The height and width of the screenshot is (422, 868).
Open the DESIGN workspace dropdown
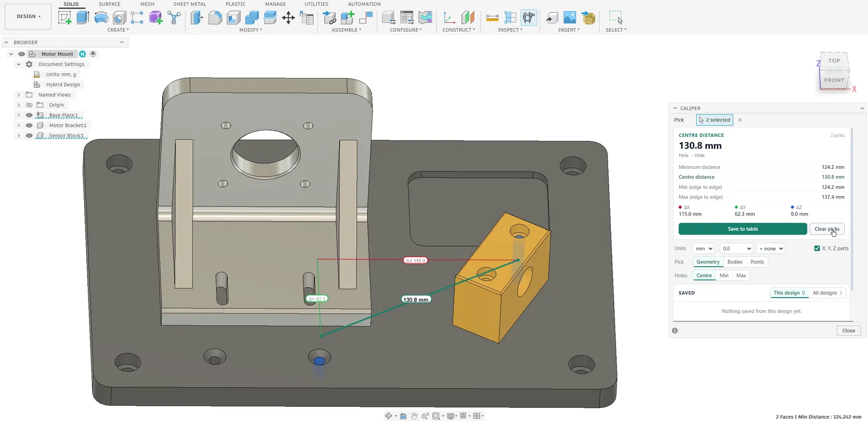coord(28,16)
